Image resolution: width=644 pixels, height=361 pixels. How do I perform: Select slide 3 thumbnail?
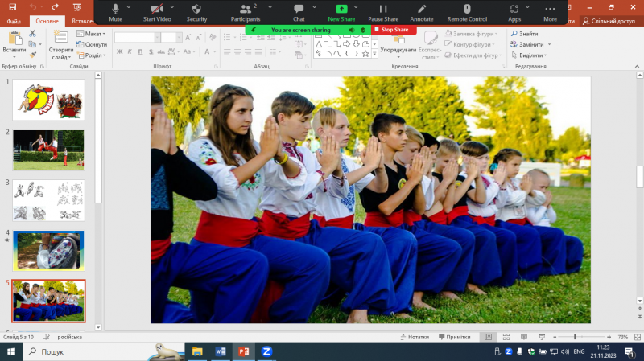pos(48,201)
